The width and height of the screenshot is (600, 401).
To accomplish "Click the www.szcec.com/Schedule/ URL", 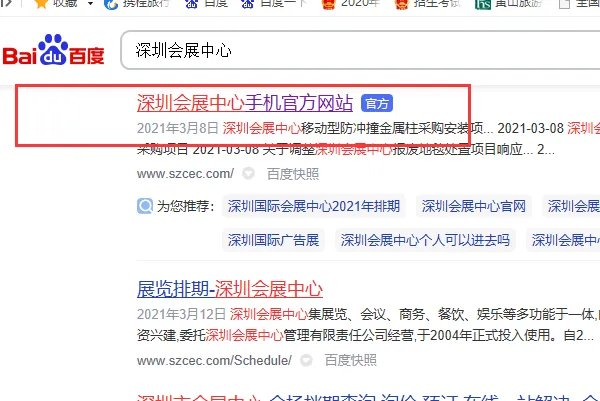I will pos(214,360).
